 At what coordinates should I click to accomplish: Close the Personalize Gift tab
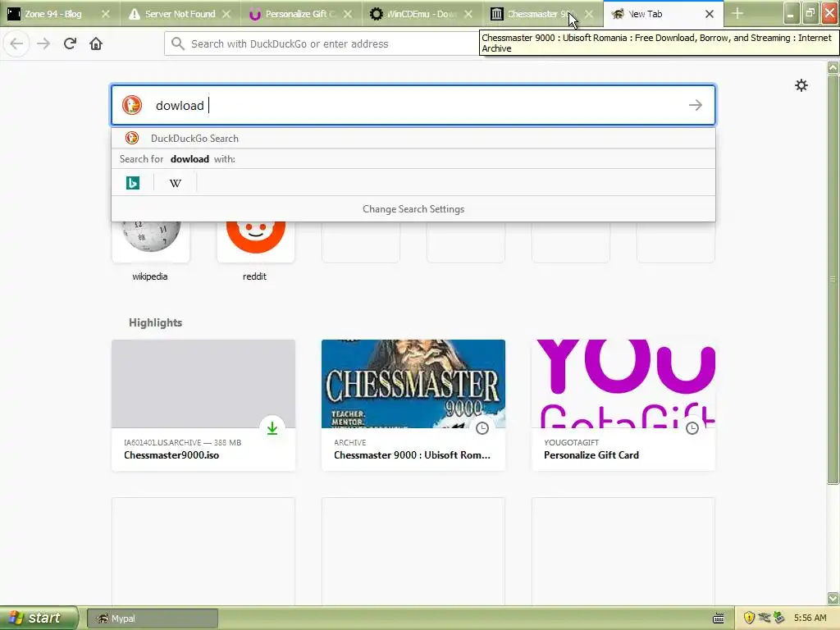coord(348,14)
